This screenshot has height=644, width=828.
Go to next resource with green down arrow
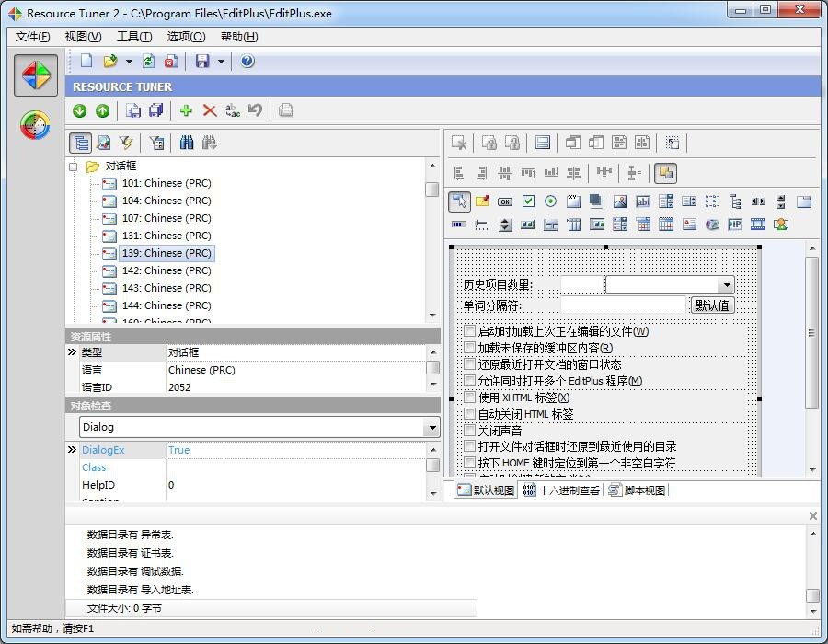[x=80, y=110]
